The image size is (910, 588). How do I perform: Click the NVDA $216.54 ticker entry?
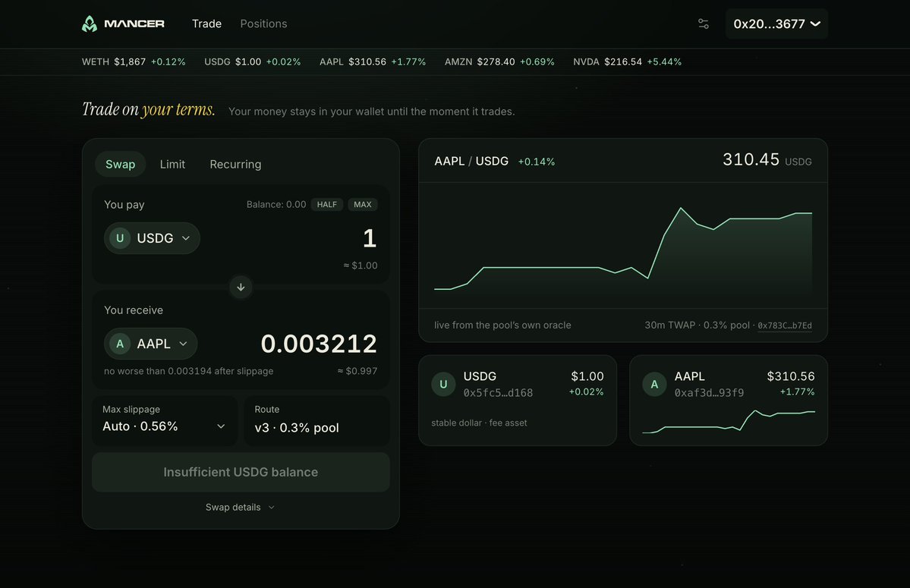[x=628, y=62]
